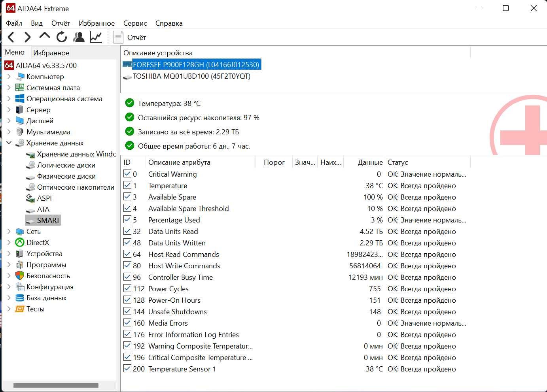Image resolution: width=547 pixels, height=392 pixels.
Task: Click the AIDA64 v6.33.5700 root icon
Action: tap(9, 65)
